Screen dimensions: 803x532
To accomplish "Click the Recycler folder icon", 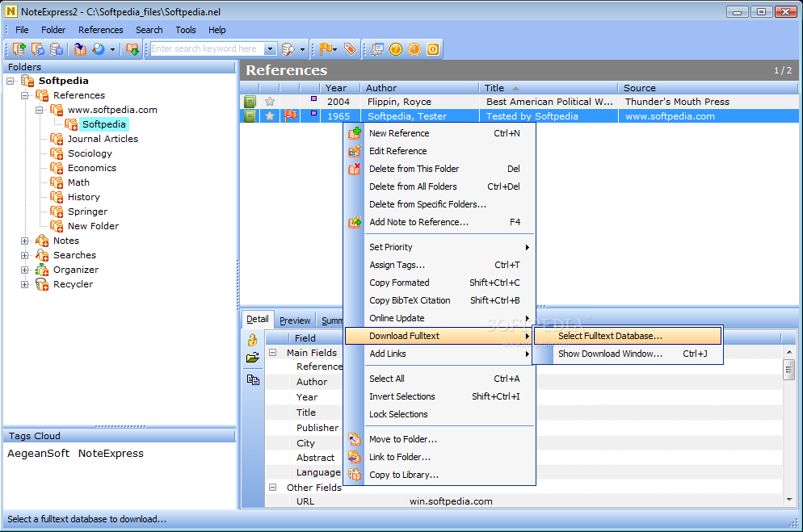I will point(42,284).
